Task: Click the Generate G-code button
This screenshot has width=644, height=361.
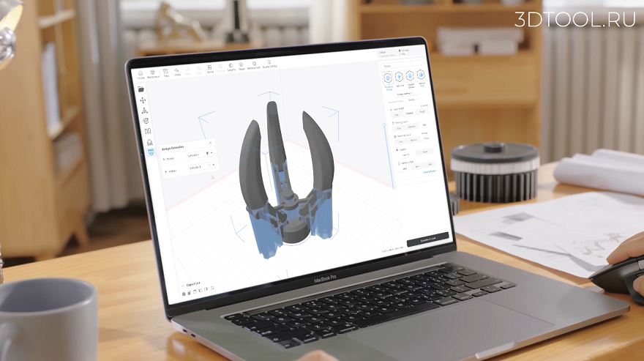Action: click(x=427, y=239)
